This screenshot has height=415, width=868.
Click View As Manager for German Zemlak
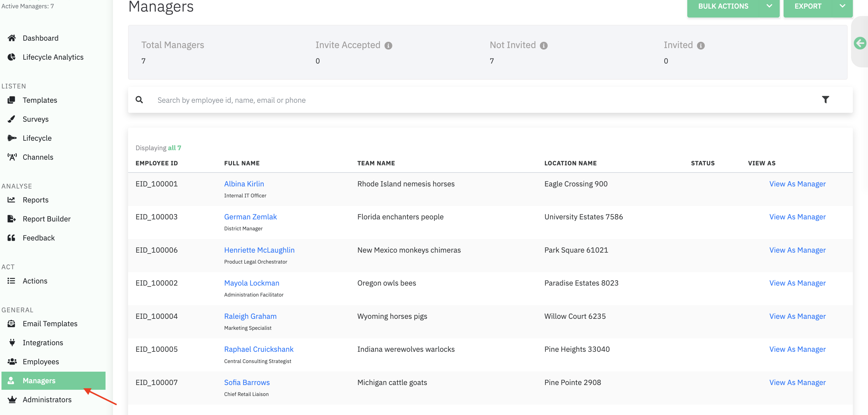click(797, 217)
